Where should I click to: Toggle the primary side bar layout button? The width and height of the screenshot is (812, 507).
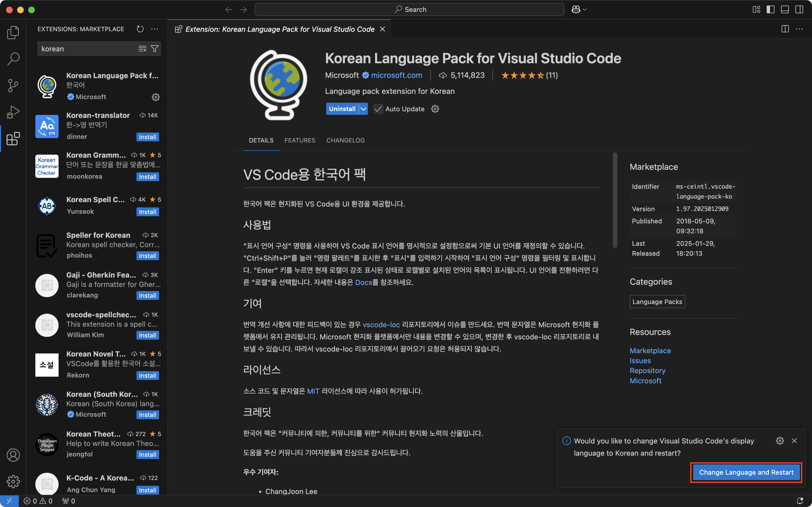click(x=770, y=9)
